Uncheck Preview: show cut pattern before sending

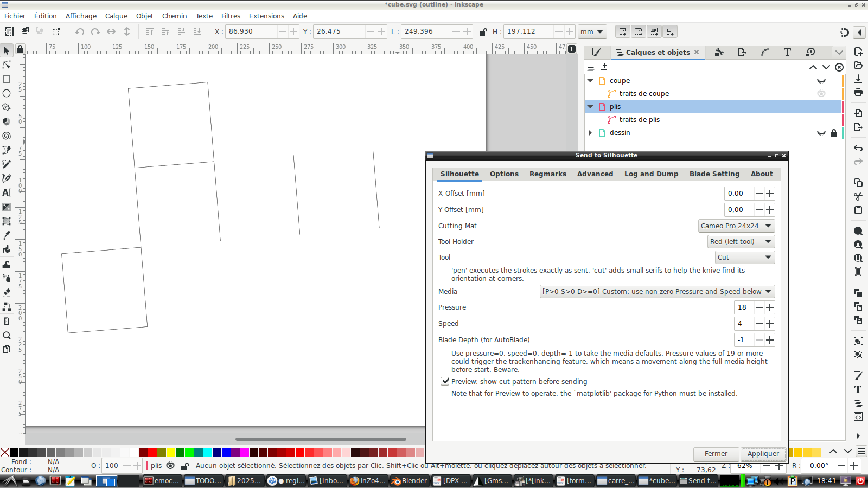tap(445, 381)
